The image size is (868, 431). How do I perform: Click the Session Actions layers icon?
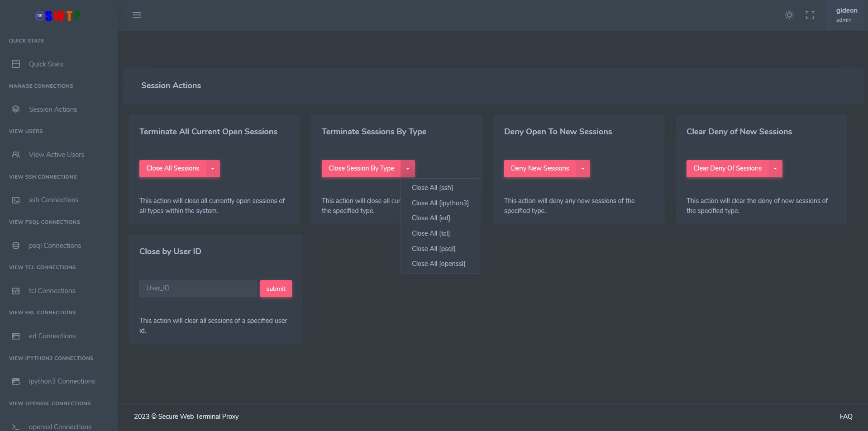tap(16, 109)
